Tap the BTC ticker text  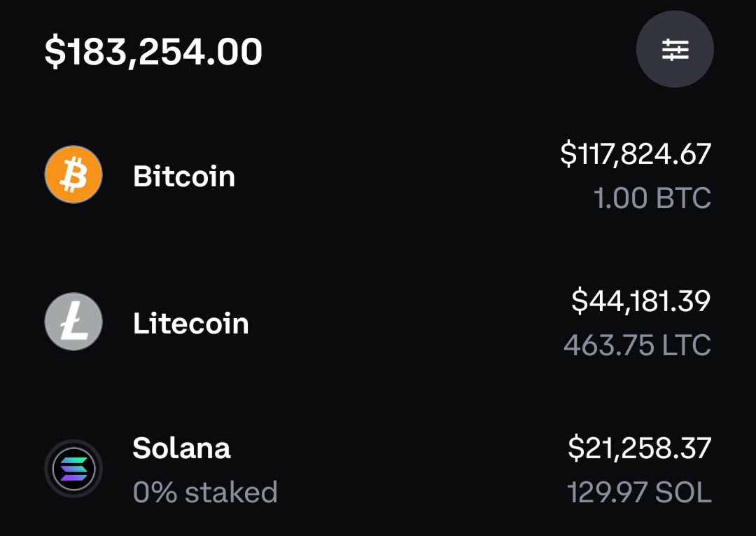683,198
